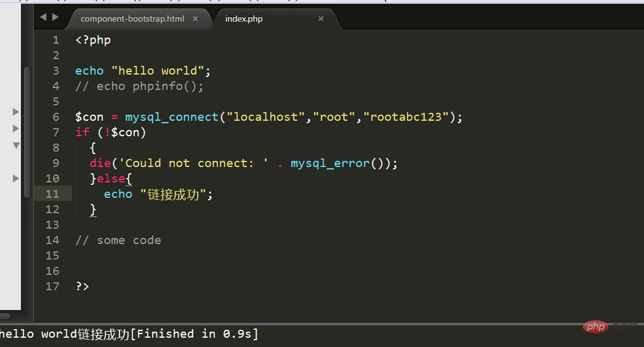Click the else keyword on line 10
Image resolution: width=644 pixels, height=347 pixels.
111,179
